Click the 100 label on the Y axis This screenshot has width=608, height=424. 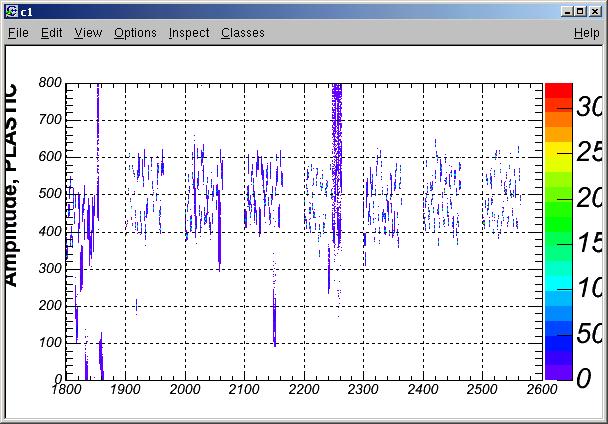(50, 342)
